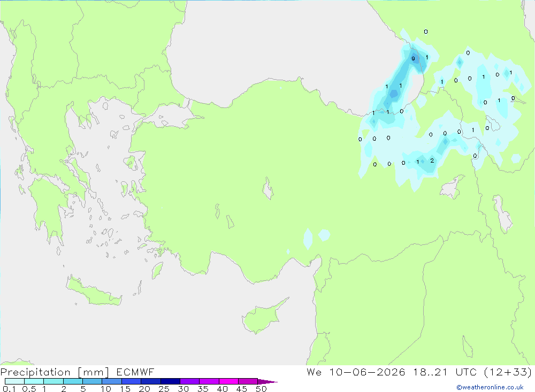Pick the 10–15 mm legend swatch
535x392 pixels.
[x=112, y=381]
